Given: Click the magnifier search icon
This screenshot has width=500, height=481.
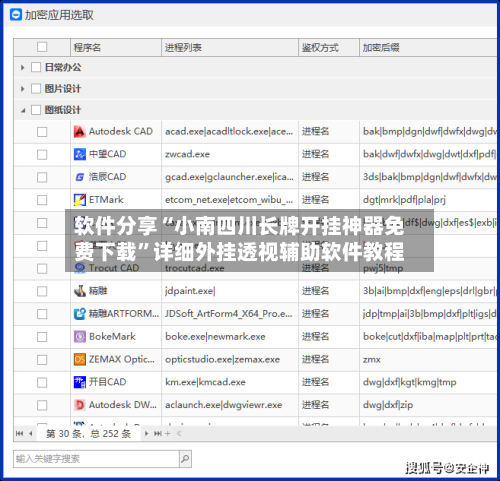Looking at the screenshot, I should (185, 459).
